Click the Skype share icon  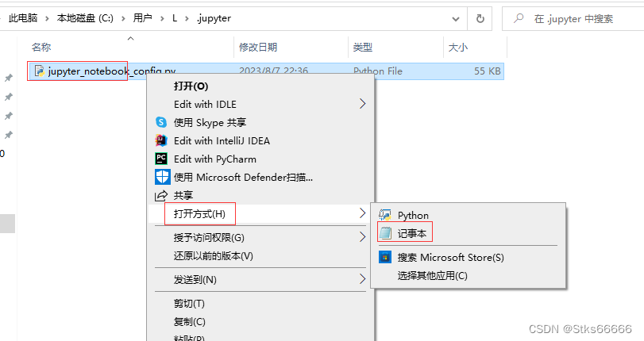pyautogui.click(x=161, y=122)
